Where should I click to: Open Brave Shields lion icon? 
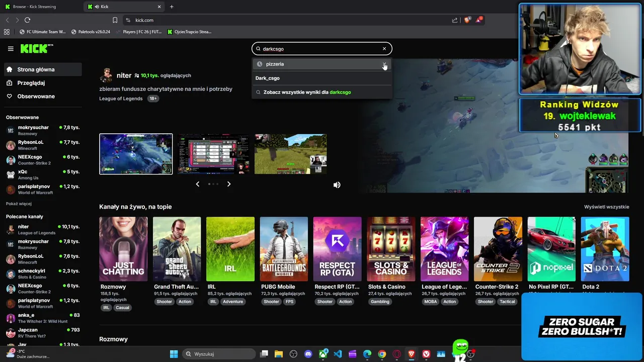(467, 20)
